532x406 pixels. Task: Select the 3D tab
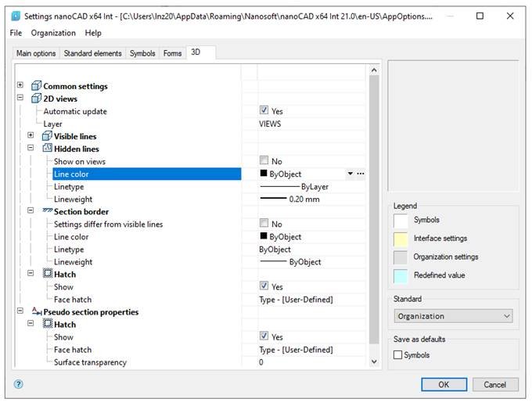200,52
